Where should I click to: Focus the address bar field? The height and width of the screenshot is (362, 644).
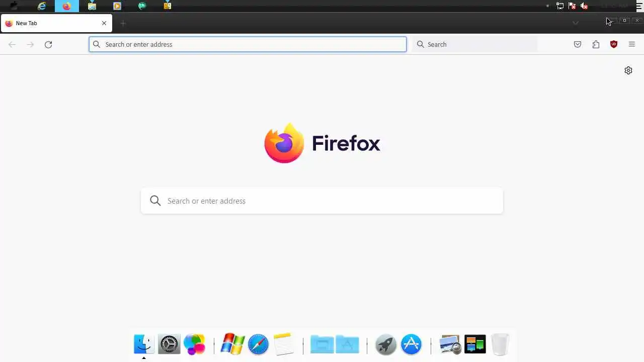tap(248, 44)
